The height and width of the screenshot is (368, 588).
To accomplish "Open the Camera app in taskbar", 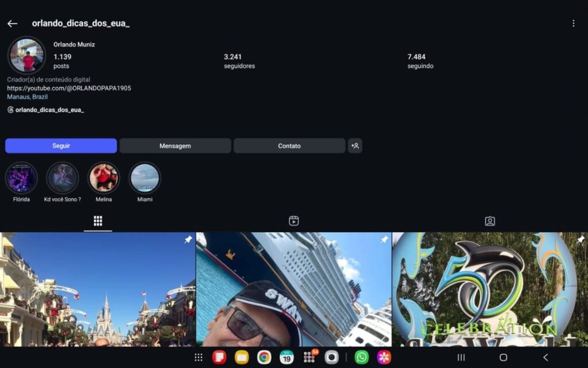I will [331, 357].
